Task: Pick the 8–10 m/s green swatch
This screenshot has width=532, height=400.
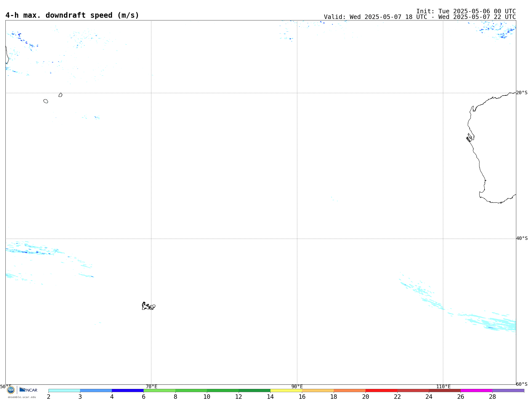Action: tap(191, 390)
